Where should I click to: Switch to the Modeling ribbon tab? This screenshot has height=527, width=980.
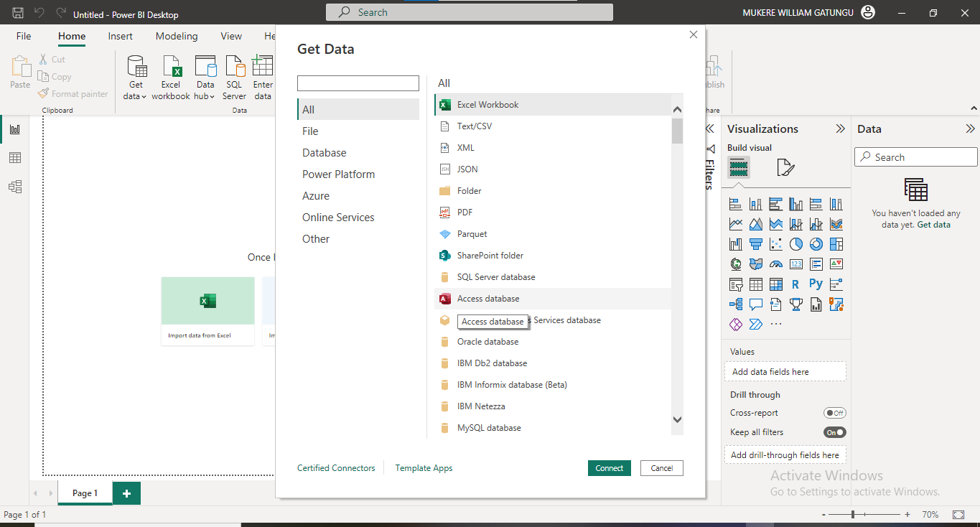(x=177, y=36)
